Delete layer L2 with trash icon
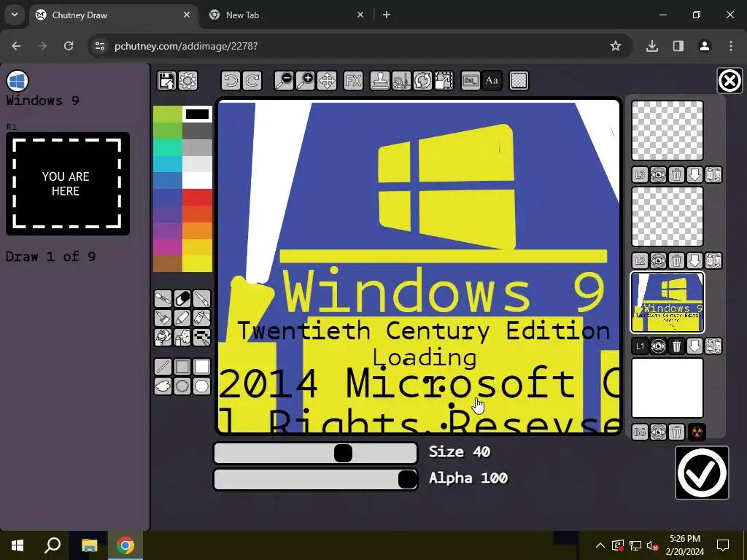747x560 pixels. (676, 261)
